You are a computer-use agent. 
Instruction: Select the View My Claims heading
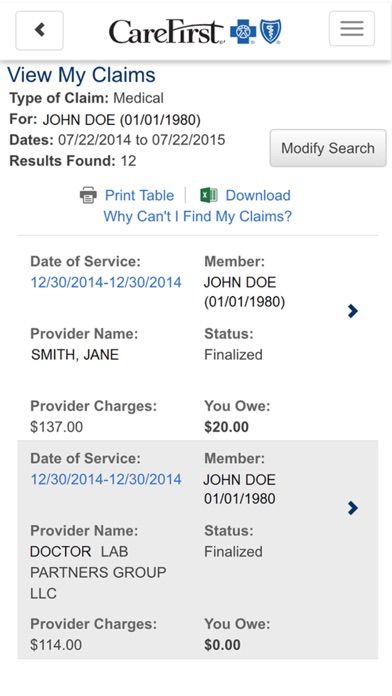[81, 75]
